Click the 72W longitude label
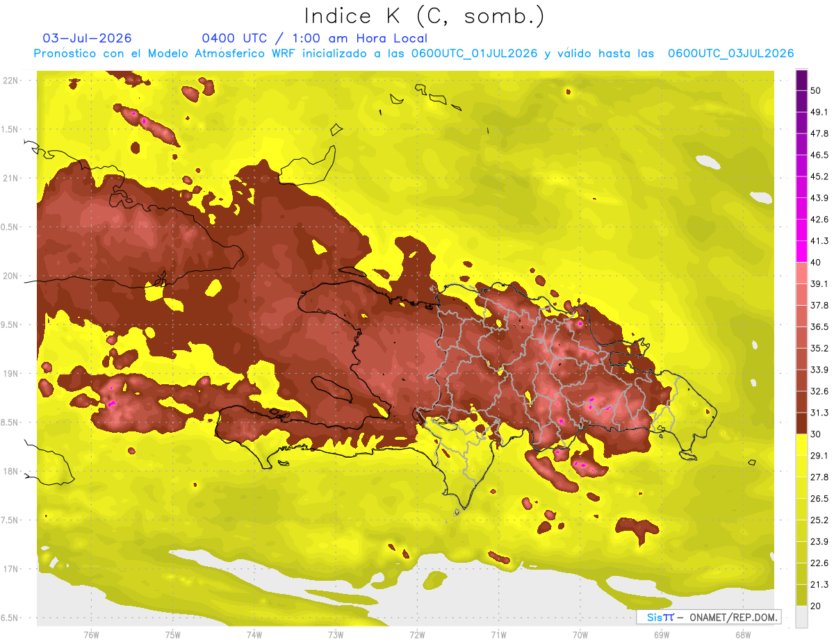The height and width of the screenshot is (644, 834). [417, 634]
